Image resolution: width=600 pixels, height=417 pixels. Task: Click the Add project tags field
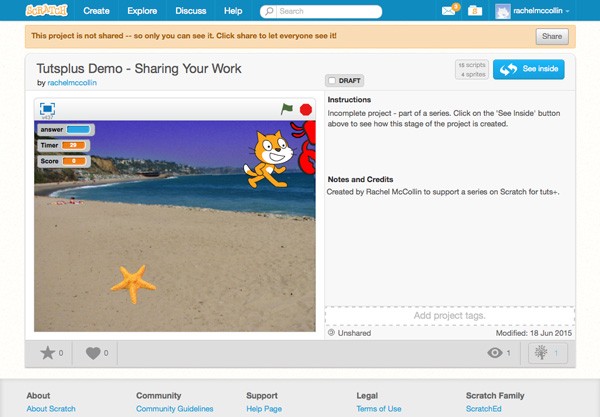tap(450, 316)
